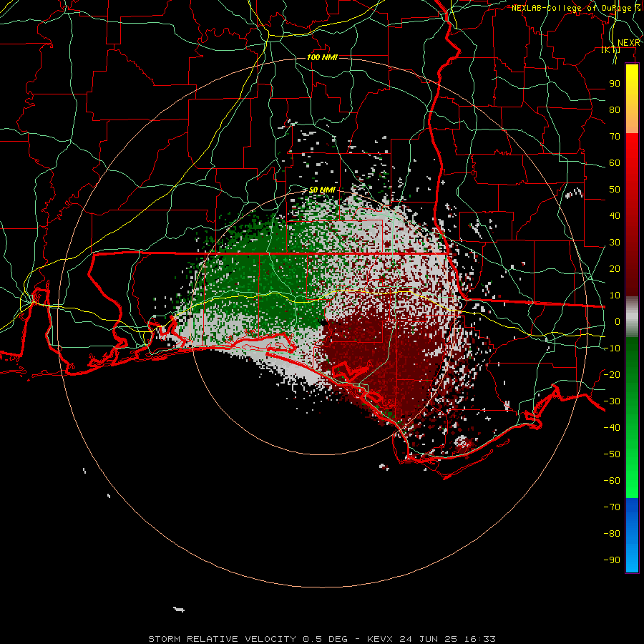Click the "-20" legend value
644x644 pixels.
(612, 374)
